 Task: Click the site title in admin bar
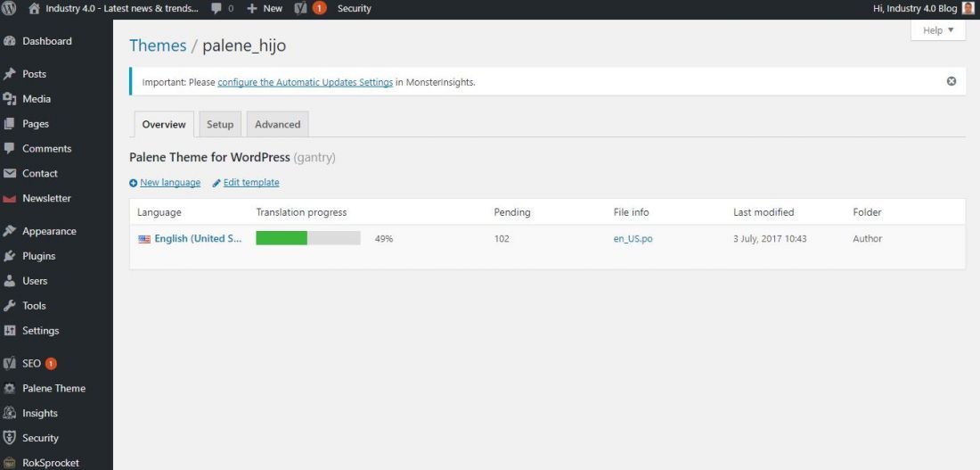click(x=122, y=9)
